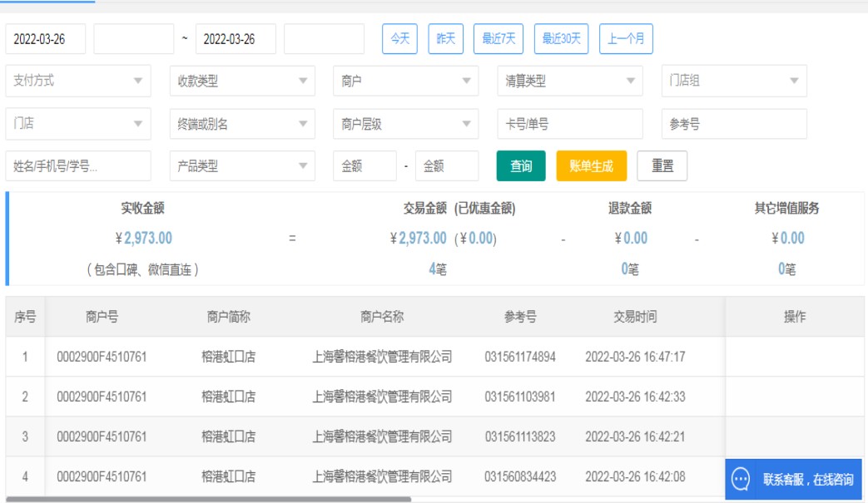Focus the 姓名/手机号/学号 search field
This screenshot has height=503, width=868.
(78, 166)
